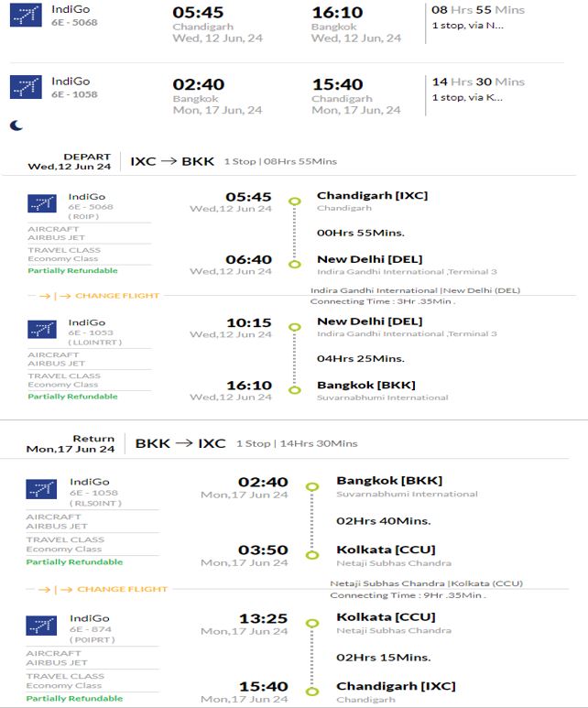Click the IXC to BKK arrow icon

click(169, 161)
